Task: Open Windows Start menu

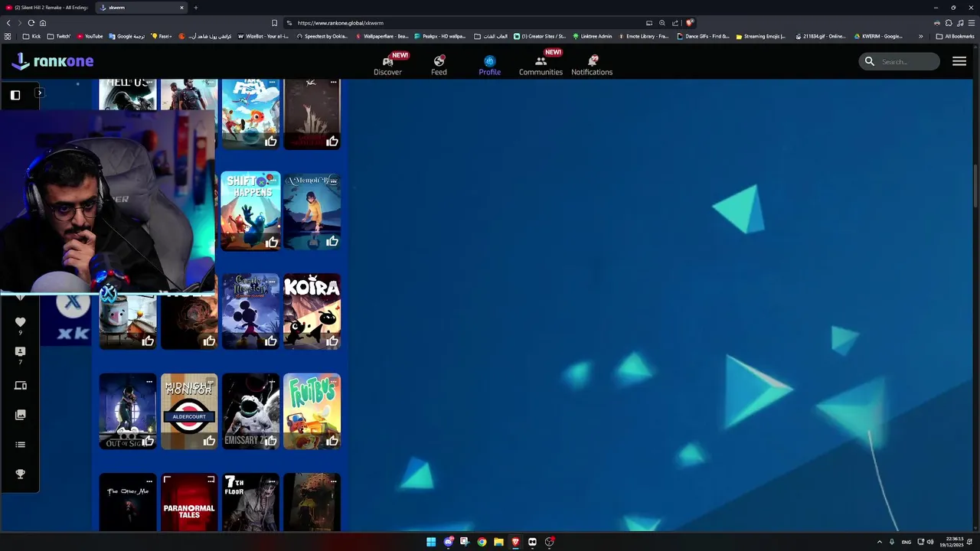Action: pyautogui.click(x=431, y=542)
